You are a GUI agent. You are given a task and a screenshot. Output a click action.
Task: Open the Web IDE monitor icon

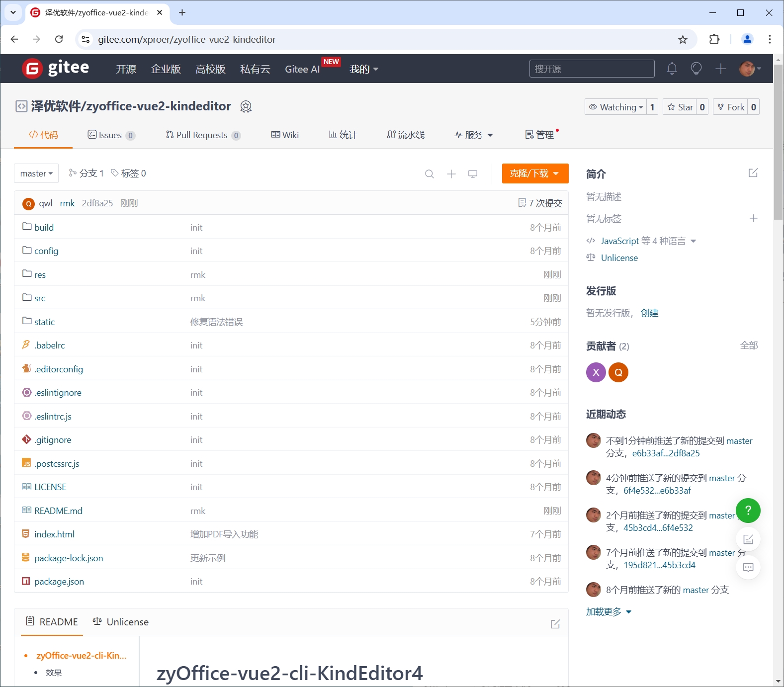(x=473, y=173)
